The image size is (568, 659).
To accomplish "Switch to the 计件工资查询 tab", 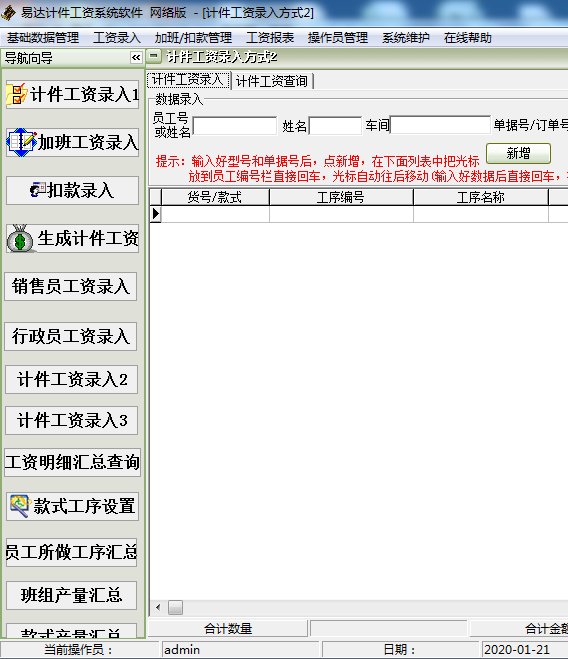I will pos(272,81).
